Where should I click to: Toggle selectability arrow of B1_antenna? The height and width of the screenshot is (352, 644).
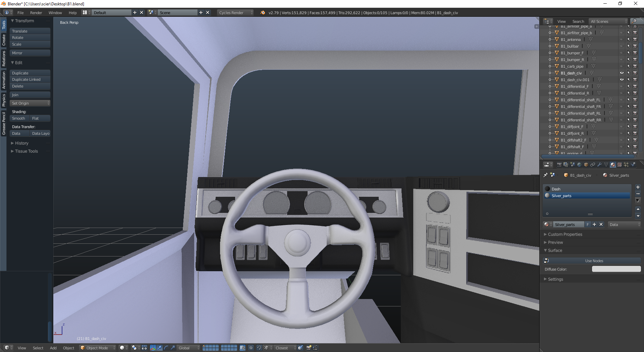coord(628,39)
